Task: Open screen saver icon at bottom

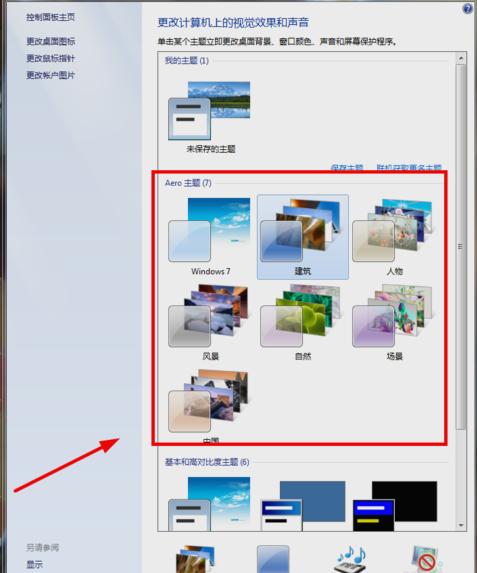Action: (427, 559)
